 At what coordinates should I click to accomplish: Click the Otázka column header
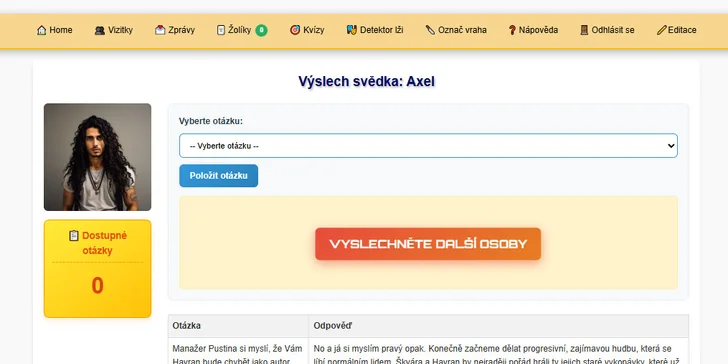238,326
